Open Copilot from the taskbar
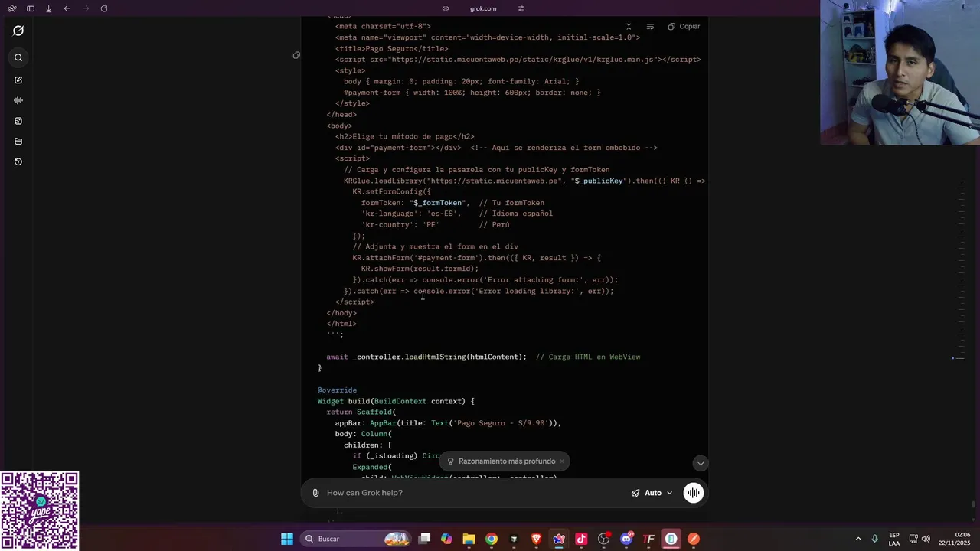 pyautogui.click(x=446, y=539)
